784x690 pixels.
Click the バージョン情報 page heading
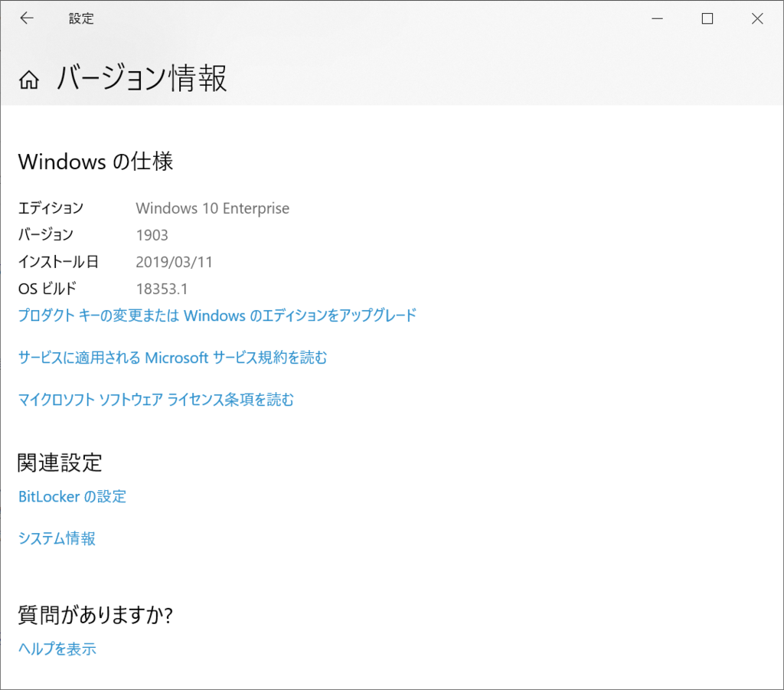pos(141,78)
